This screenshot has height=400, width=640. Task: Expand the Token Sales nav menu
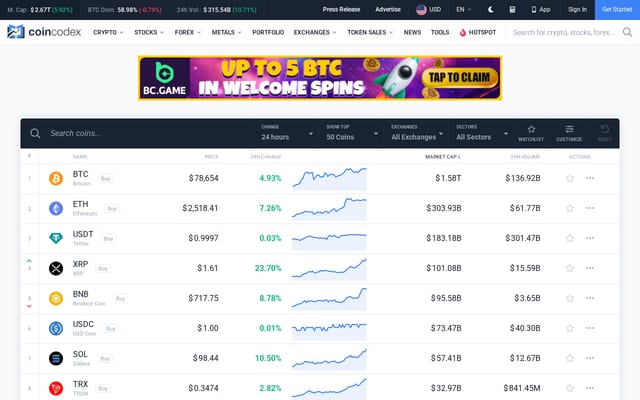pyautogui.click(x=370, y=32)
